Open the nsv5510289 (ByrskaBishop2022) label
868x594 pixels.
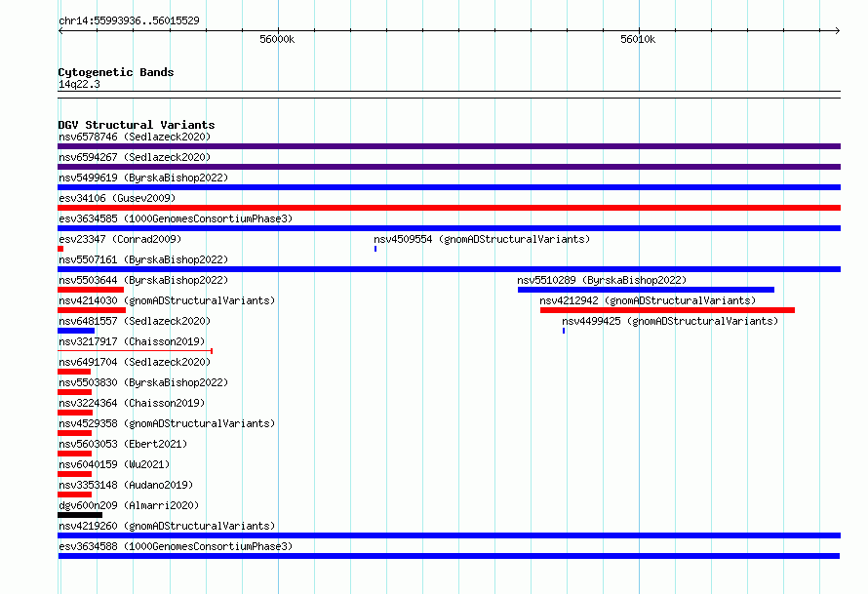(602, 280)
